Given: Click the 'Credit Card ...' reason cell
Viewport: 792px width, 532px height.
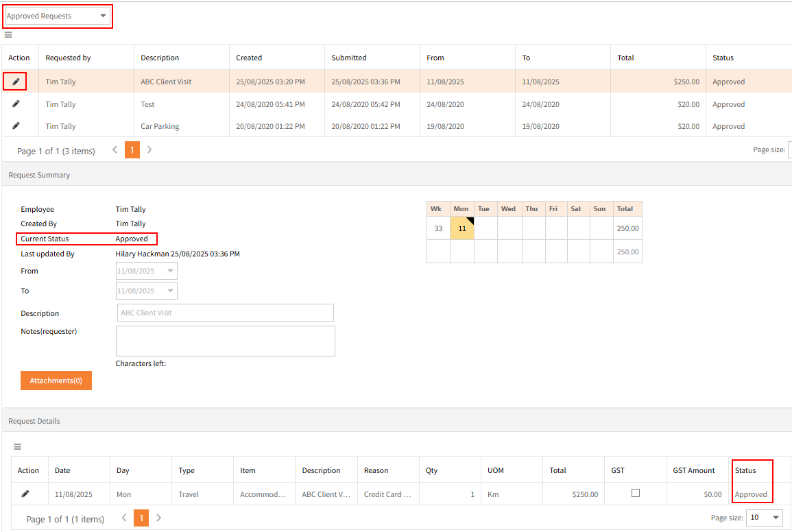Looking at the screenshot, I should [x=387, y=494].
